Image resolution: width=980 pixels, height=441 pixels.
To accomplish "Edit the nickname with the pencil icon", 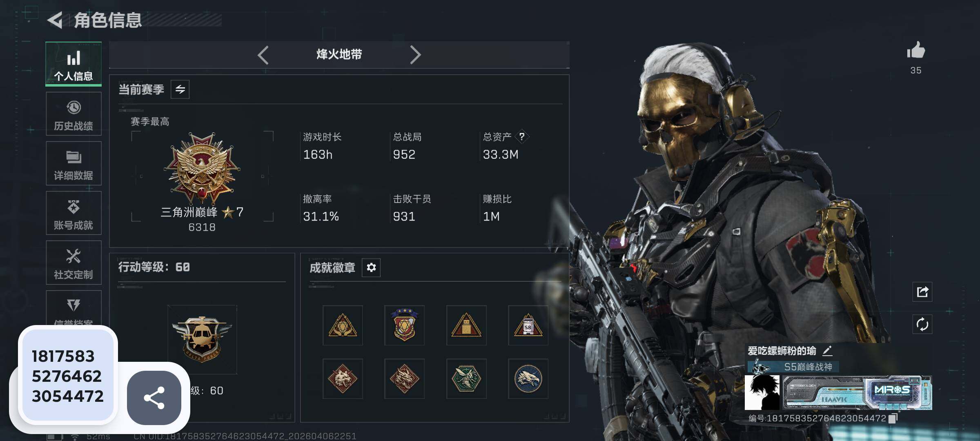I will tap(827, 350).
